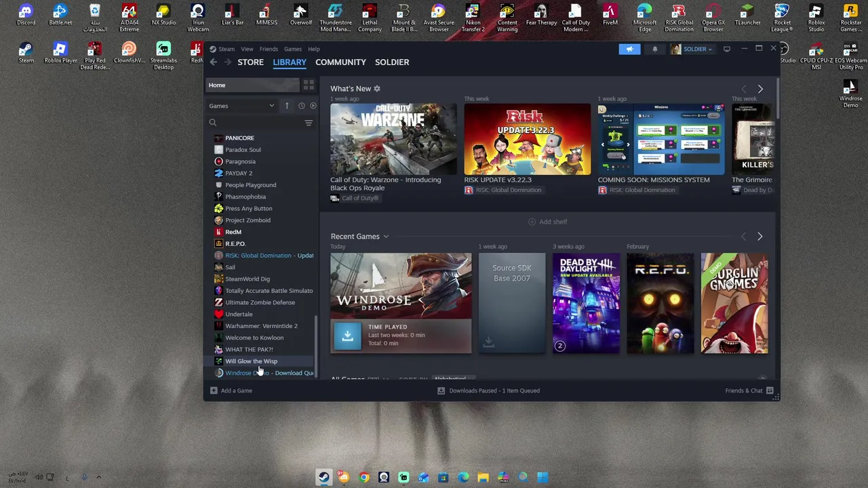This screenshot has width=868, height=488.
Task: Click the Windrose Demo download button
Action: point(347,335)
